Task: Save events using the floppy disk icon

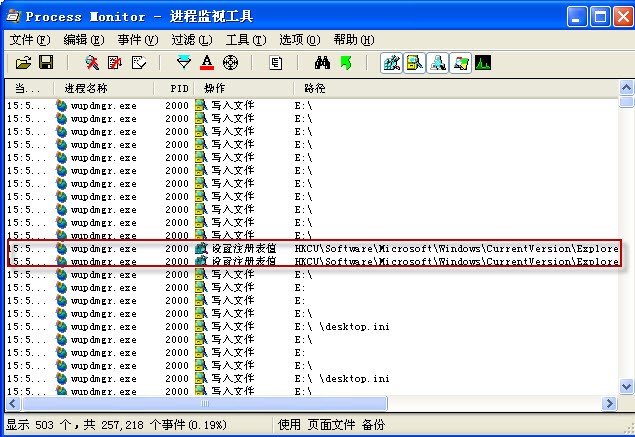Action: tap(46, 63)
